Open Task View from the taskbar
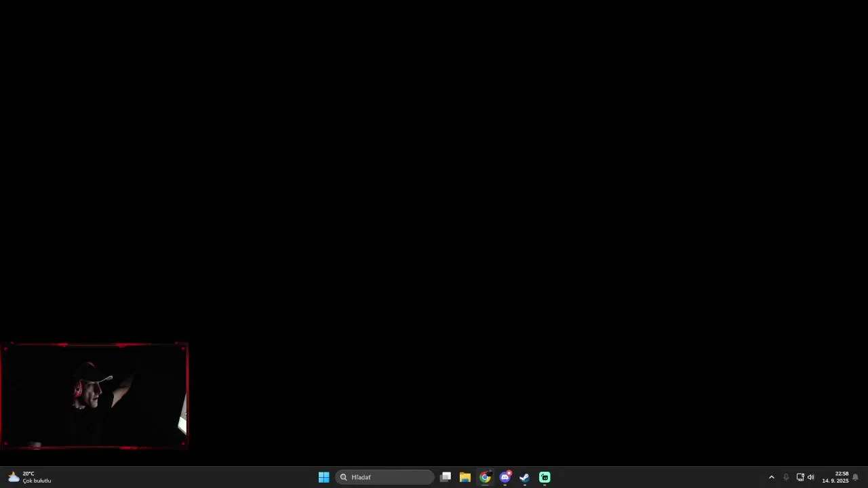Image resolution: width=868 pixels, height=488 pixels. click(446, 477)
